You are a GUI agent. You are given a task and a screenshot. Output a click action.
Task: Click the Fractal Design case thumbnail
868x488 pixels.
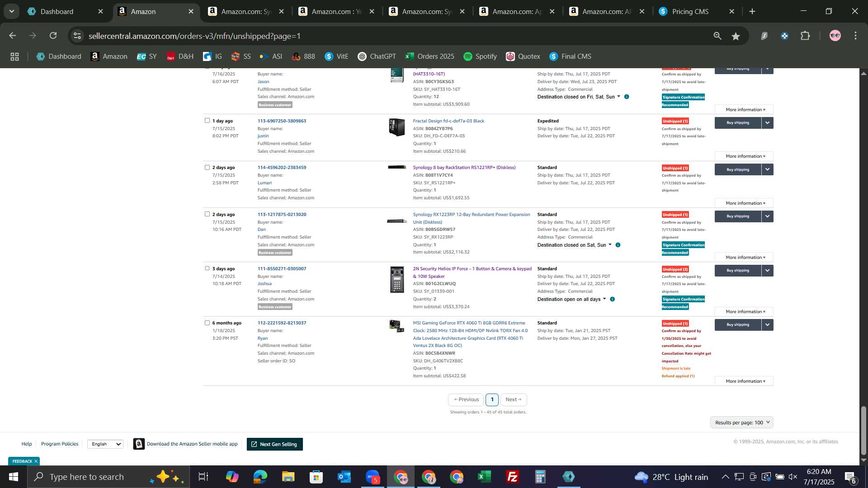click(x=396, y=127)
